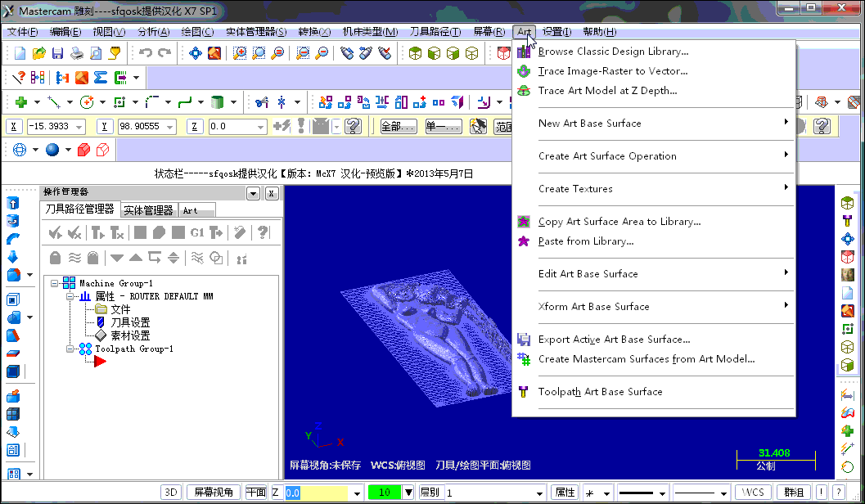Open the 层别 level dropdown
The image size is (865, 504).
click(x=539, y=493)
